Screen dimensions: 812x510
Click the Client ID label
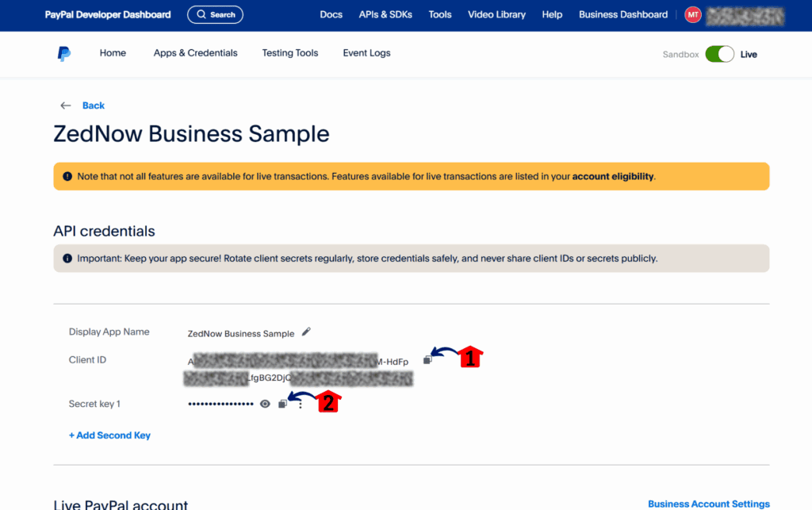pyautogui.click(x=87, y=360)
